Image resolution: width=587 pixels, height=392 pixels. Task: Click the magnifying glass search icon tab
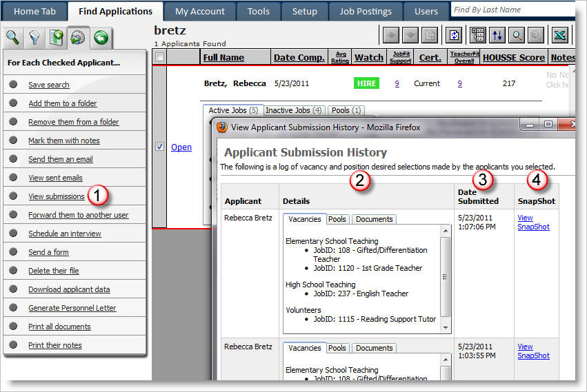(x=13, y=38)
